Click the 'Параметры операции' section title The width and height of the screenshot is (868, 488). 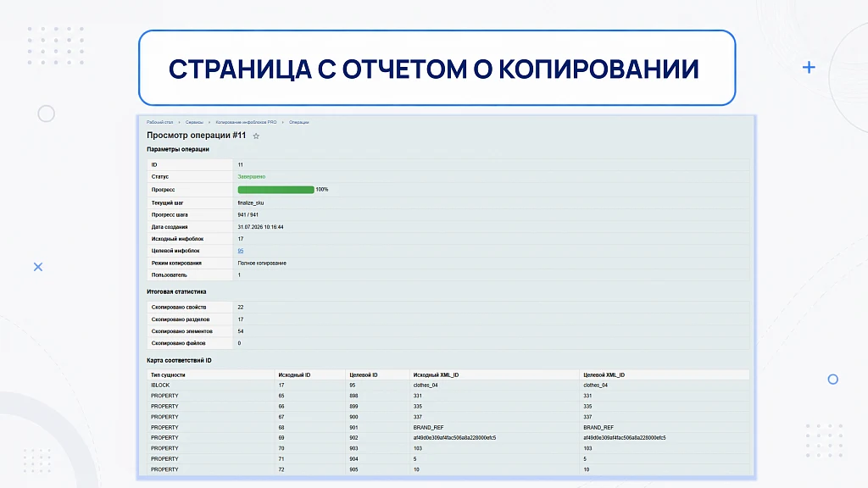click(178, 149)
